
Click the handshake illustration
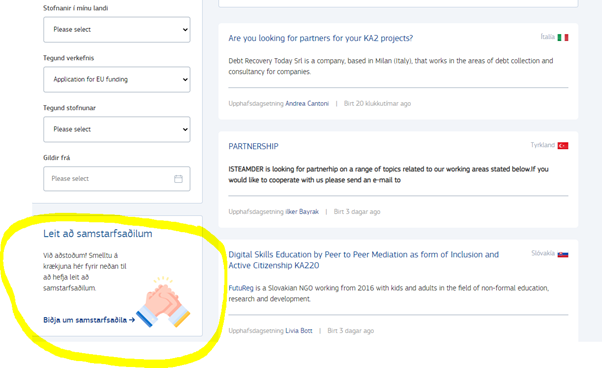[x=164, y=302]
